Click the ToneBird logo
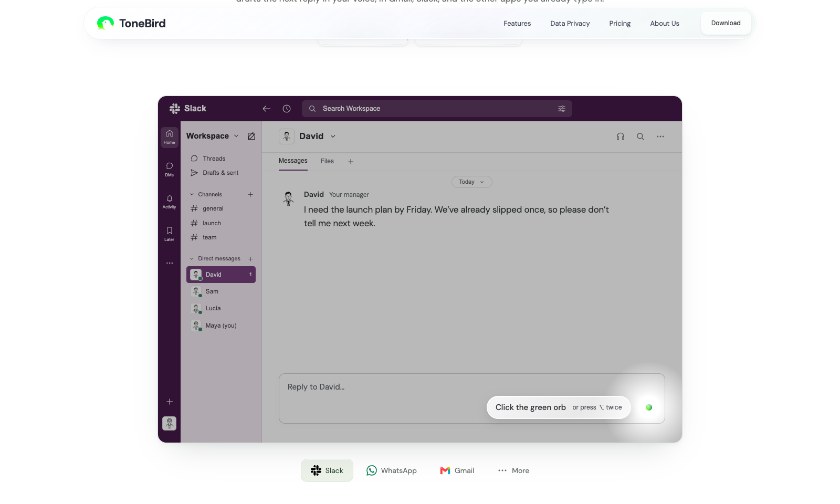Image resolution: width=840 pixels, height=504 pixels. pyautogui.click(x=131, y=23)
